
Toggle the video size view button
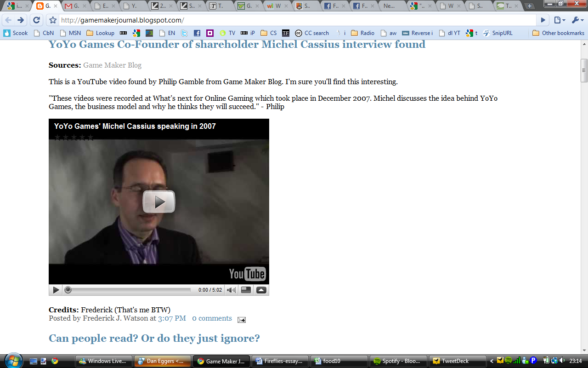pos(246,290)
